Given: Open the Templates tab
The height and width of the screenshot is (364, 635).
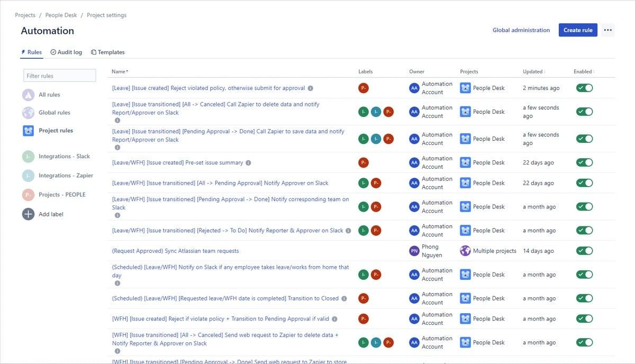Looking at the screenshot, I should 108,52.
